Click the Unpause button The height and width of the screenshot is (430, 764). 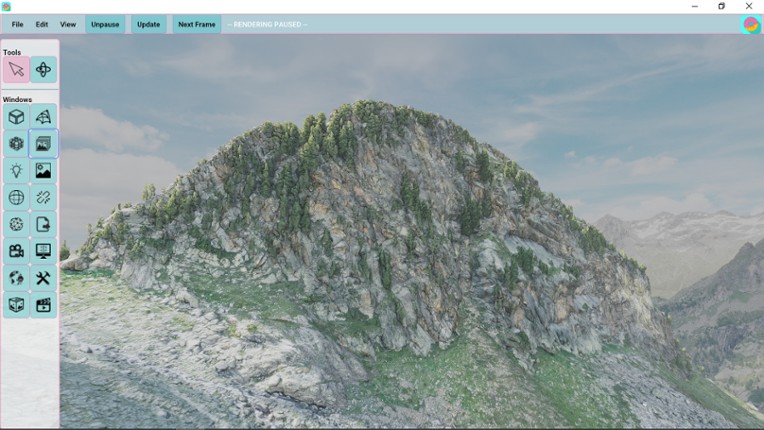[x=105, y=24]
